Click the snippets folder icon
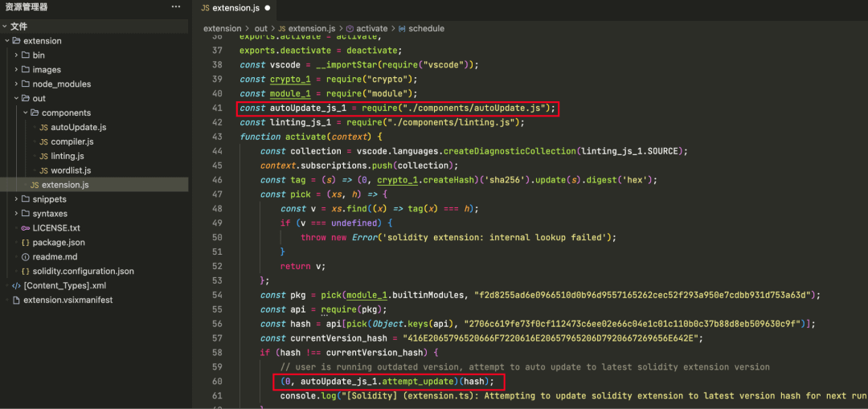 pyautogui.click(x=26, y=199)
